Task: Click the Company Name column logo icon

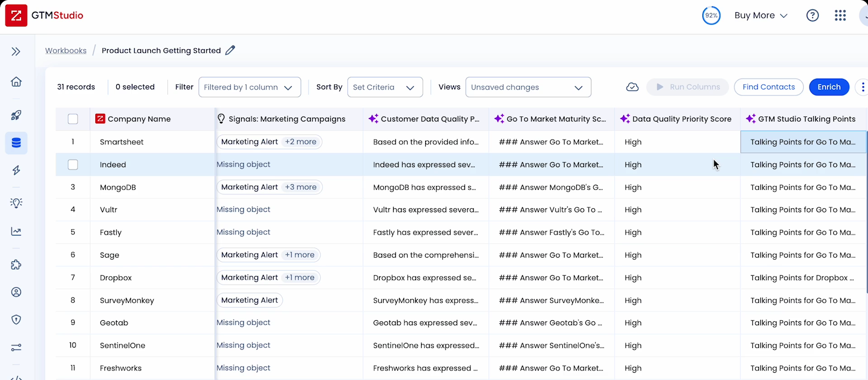Action: click(x=100, y=119)
